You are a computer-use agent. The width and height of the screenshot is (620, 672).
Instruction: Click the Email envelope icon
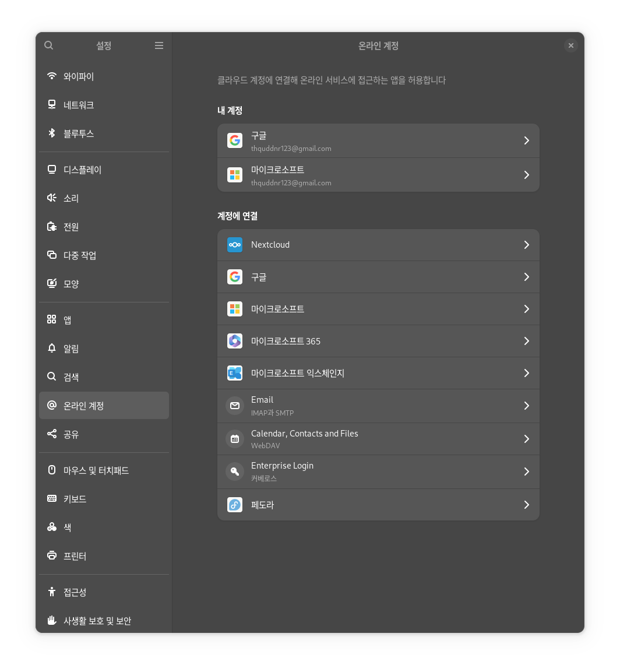click(235, 406)
